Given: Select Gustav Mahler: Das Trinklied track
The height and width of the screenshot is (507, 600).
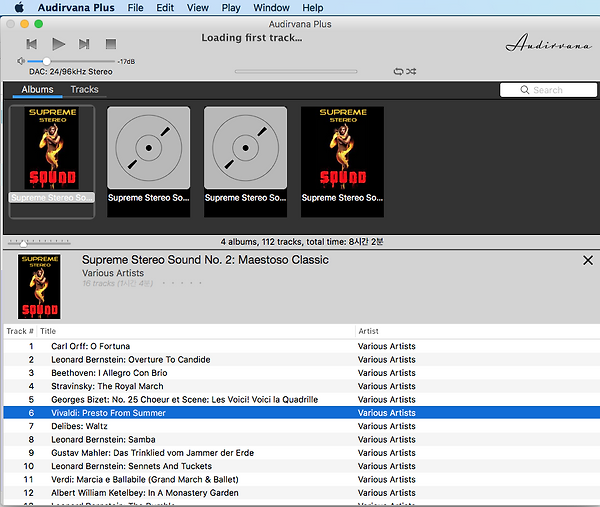Looking at the screenshot, I should coord(302,453).
